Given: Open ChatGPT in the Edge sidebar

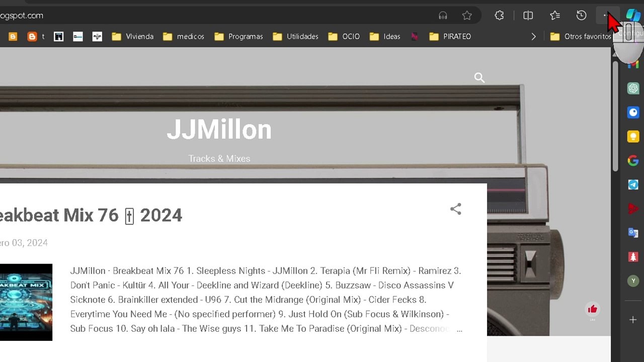Looking at the screenshot, I should pos(633,88).
